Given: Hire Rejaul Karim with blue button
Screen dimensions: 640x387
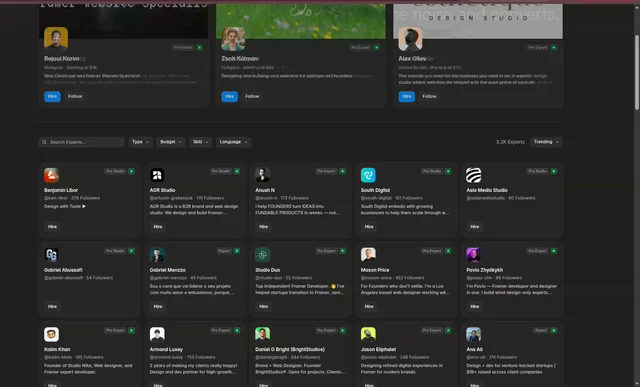Looking at the screenshot, I should tap(52, 96).
